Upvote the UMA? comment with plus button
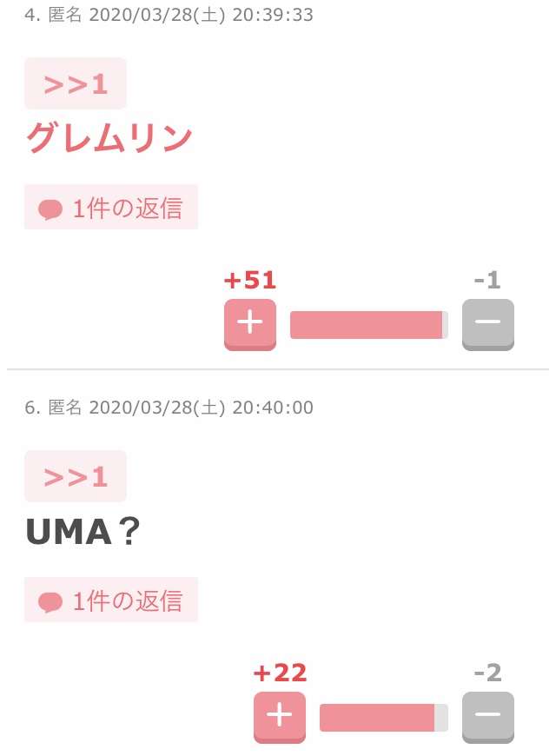Screen dimensions: 556x756 tap(280, 717)
